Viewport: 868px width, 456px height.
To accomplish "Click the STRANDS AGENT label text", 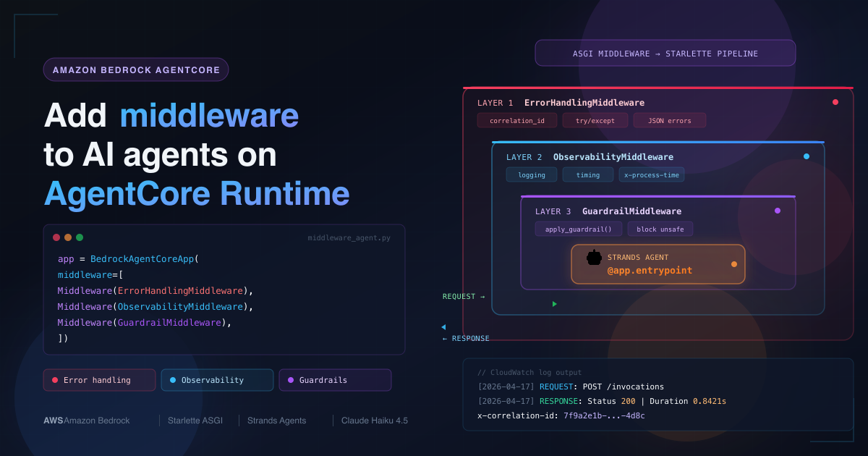I will [638, 258].
